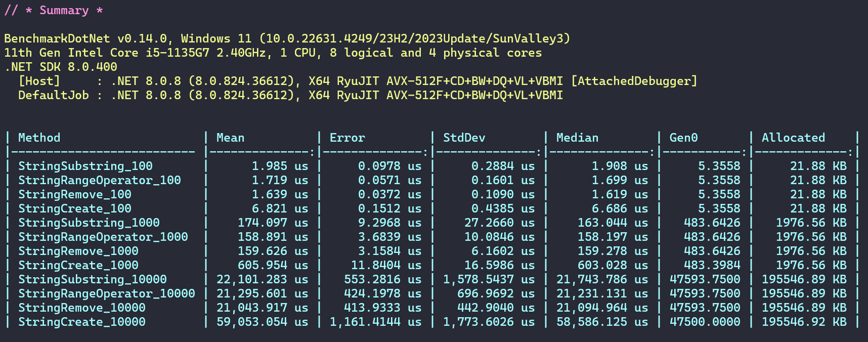Select method name StringSubstring_10000
The height and width of the screenshot is (342, 868).
coord(93,279)
